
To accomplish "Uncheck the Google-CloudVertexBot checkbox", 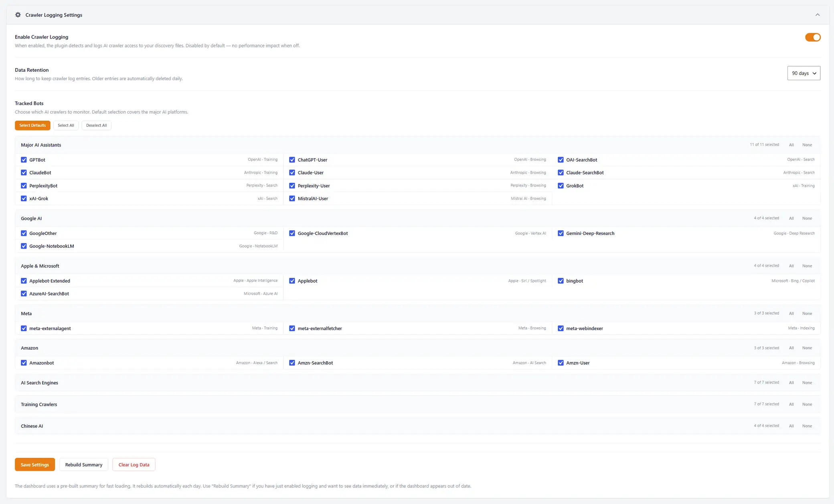I will click(x=292, y=233).
